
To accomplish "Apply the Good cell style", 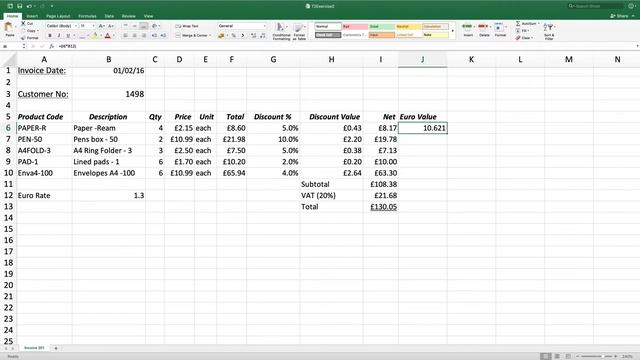I will point(382,27).
